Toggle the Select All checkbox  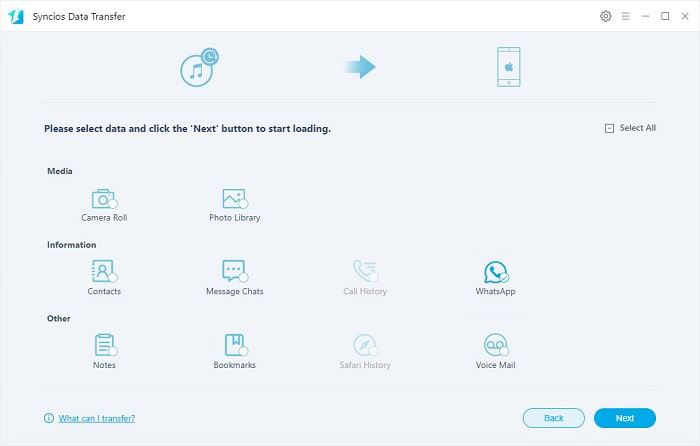click(609, 128)
